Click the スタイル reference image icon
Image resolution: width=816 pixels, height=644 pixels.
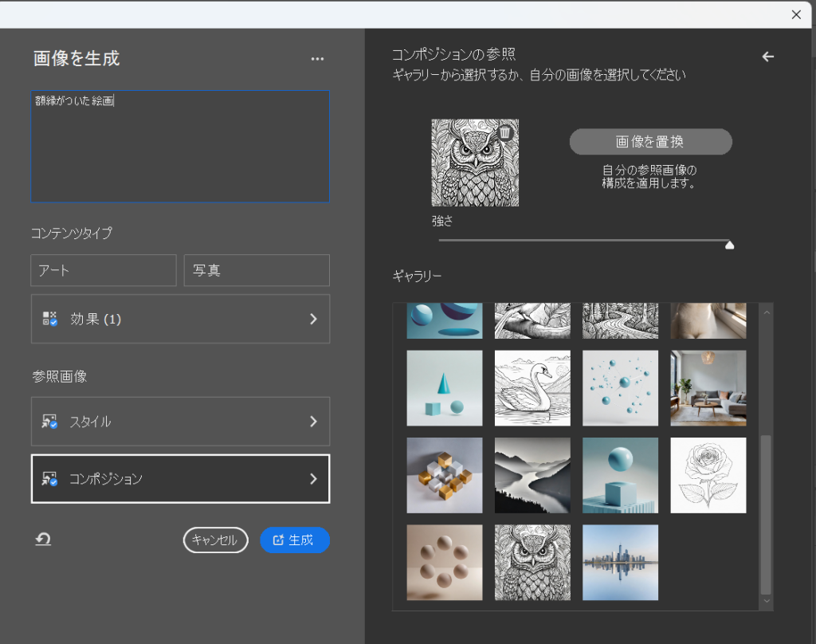point(50,422)
